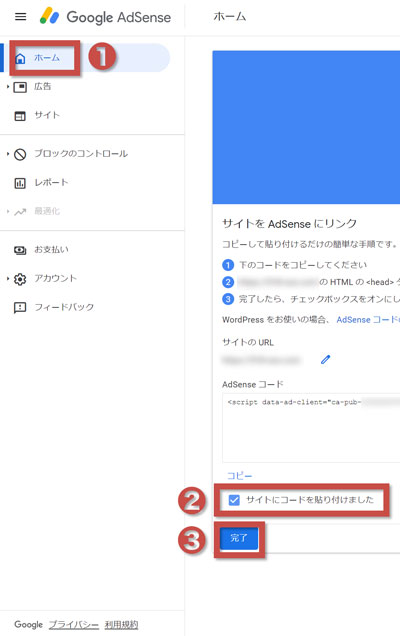Click the お支払い payments icon

click(x=20, y=250)
